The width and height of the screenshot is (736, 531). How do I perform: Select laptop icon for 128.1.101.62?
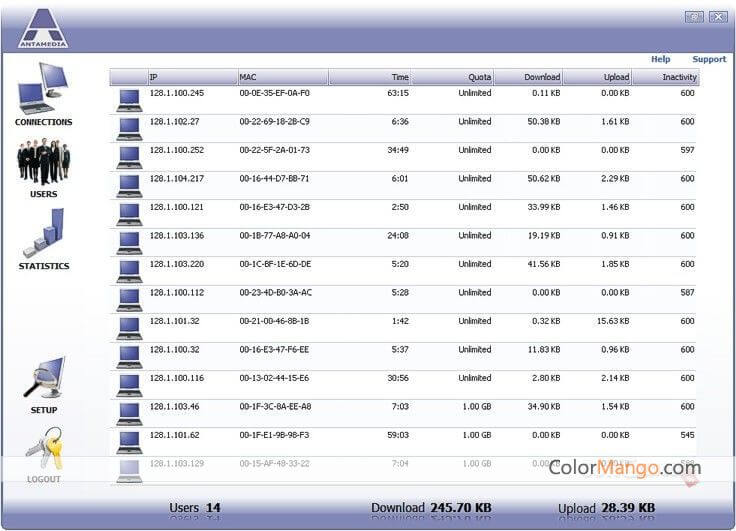pos(129,441)
